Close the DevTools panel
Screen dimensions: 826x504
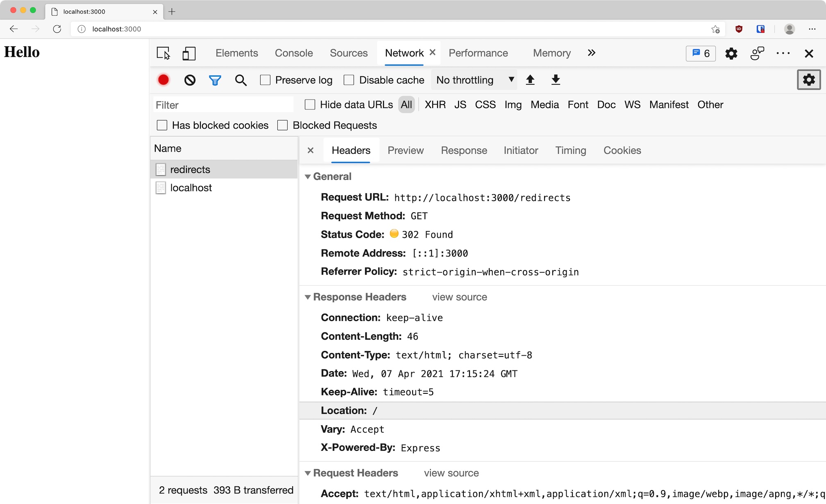tap(809, 53)
